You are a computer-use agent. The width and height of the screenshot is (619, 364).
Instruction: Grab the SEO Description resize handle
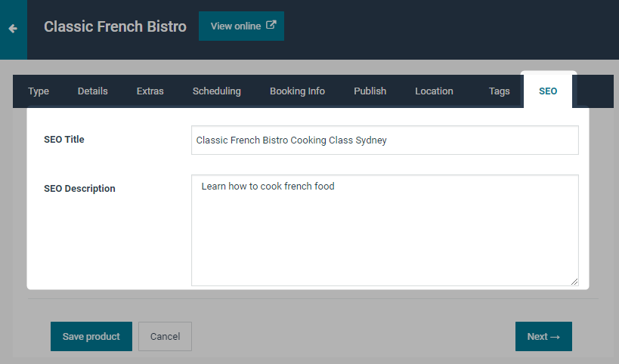click(x=574, y=282)
